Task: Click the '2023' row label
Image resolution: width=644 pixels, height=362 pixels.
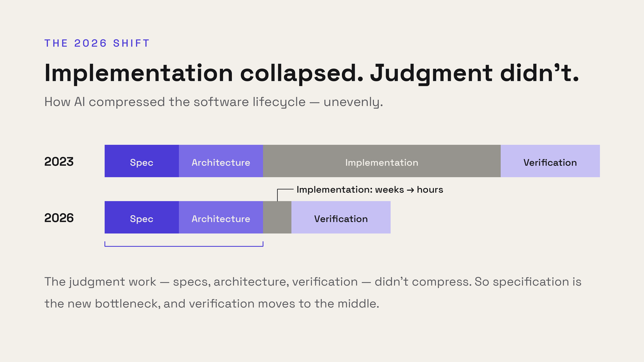Action: (x=59, y=162)
